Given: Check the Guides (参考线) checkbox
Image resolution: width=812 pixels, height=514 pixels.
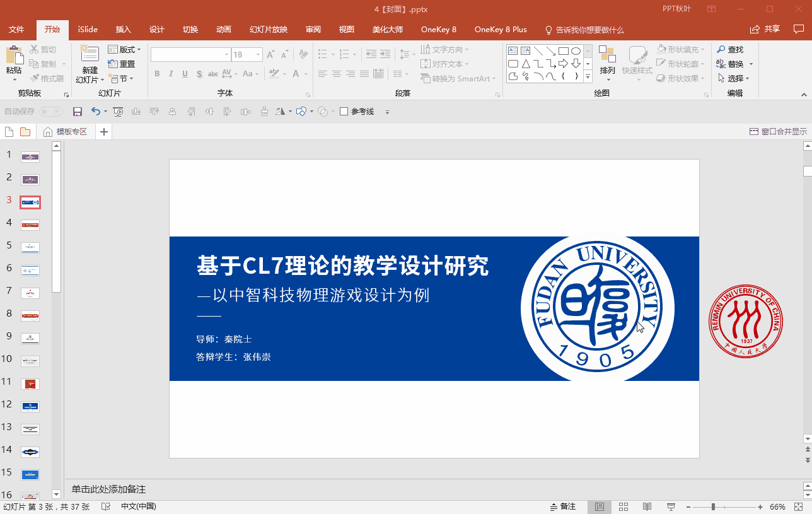Looking at the screenshot, I should 344,112.
